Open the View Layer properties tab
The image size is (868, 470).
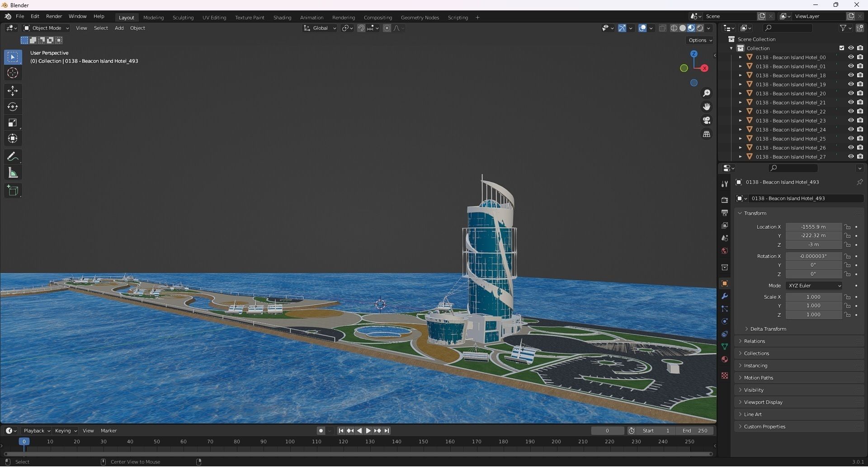[x=725, y=225]
